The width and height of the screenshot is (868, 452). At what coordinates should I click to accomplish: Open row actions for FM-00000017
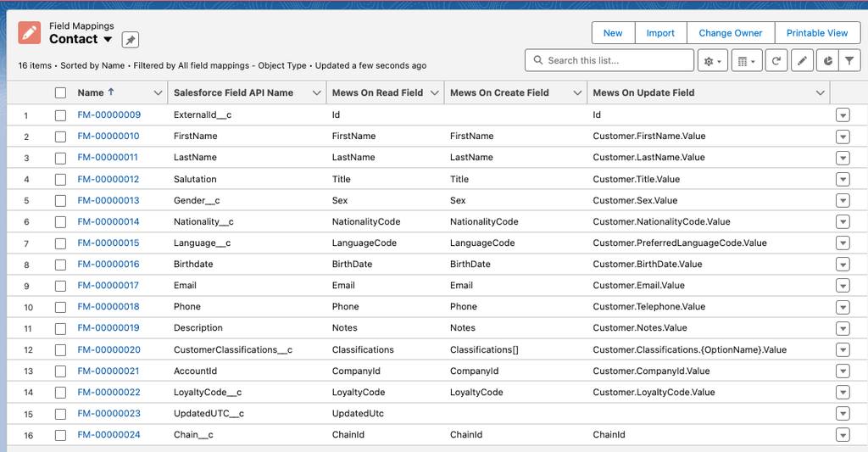(843, 286)
